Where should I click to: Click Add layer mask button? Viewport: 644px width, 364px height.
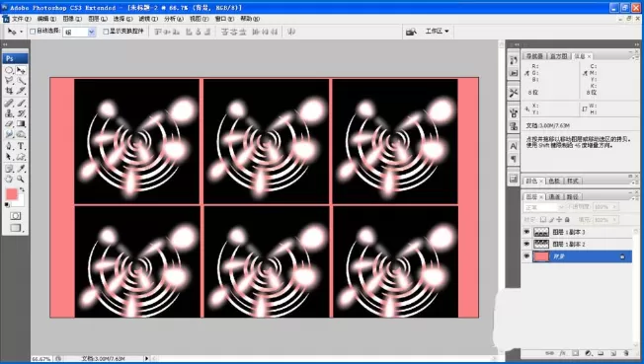(x=576, y=353)
